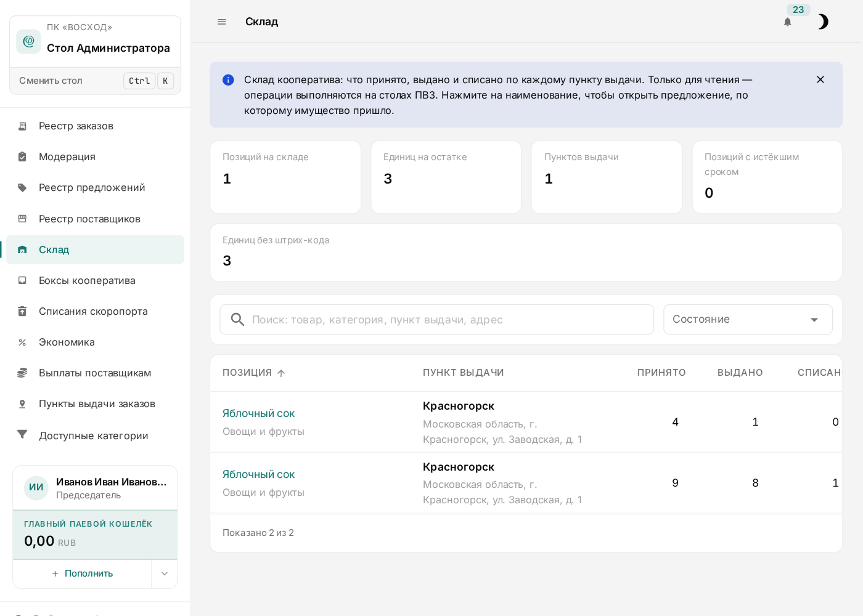Viewport: 863px width, 616px height.
Task: Expand the wallet options chevron
Action: pyautogui.click(x=165, y=573)
